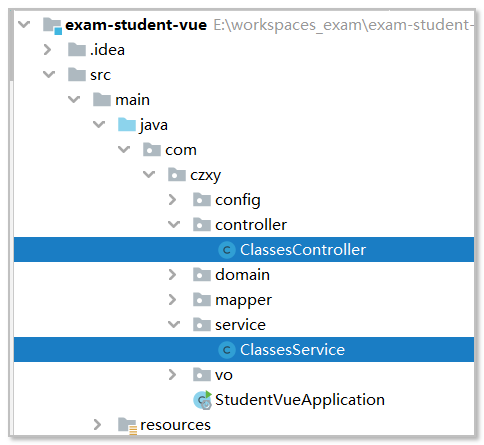Click the vo package icon
This screenshot has width=484, height=445.
(202, 375)
